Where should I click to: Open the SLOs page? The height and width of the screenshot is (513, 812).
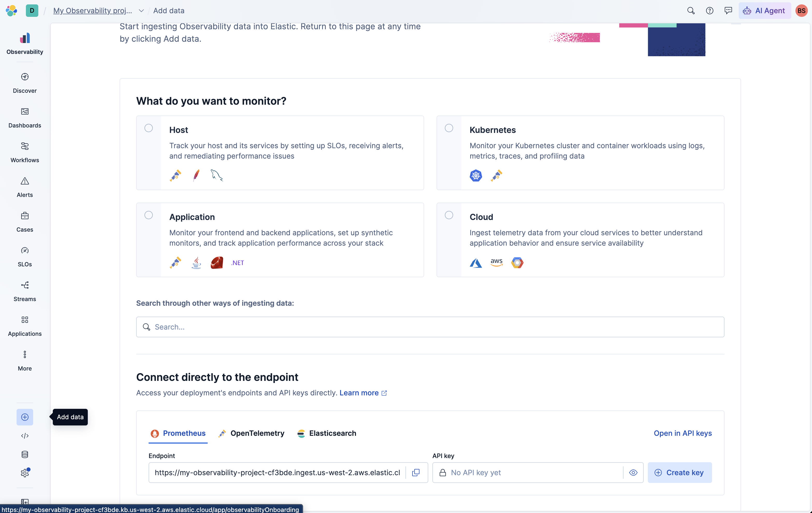coord(25,257)
